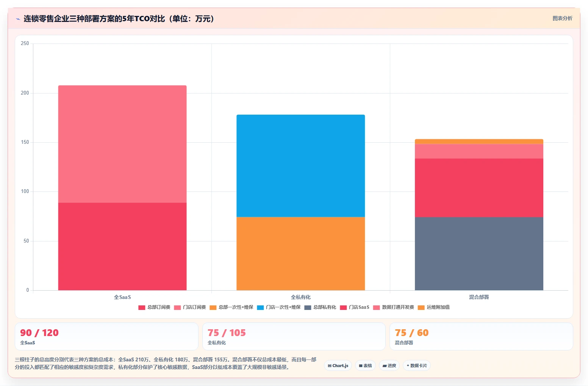Click the orange swatch beside 运维附加值
Screen dimensions: 588x386
421,308
